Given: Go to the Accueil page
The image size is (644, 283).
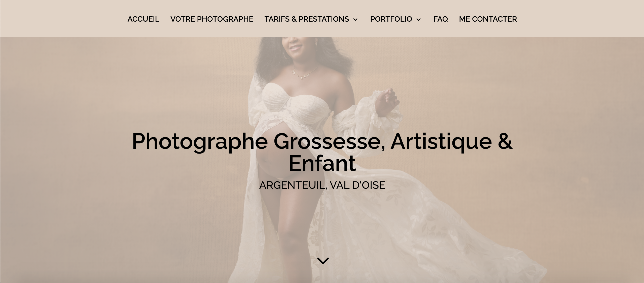Looking at the screenshot, I should tap(143, 19).
